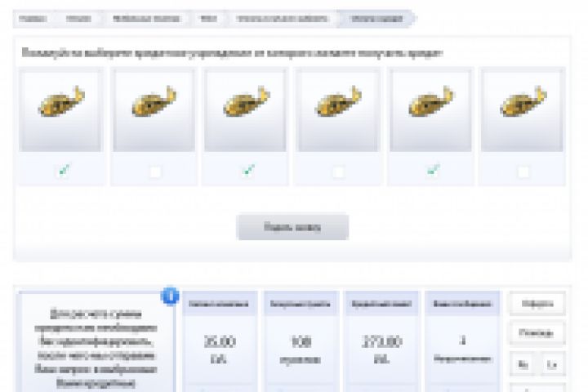
Task: Click the first golden fish logo
Action: (61, 101)
